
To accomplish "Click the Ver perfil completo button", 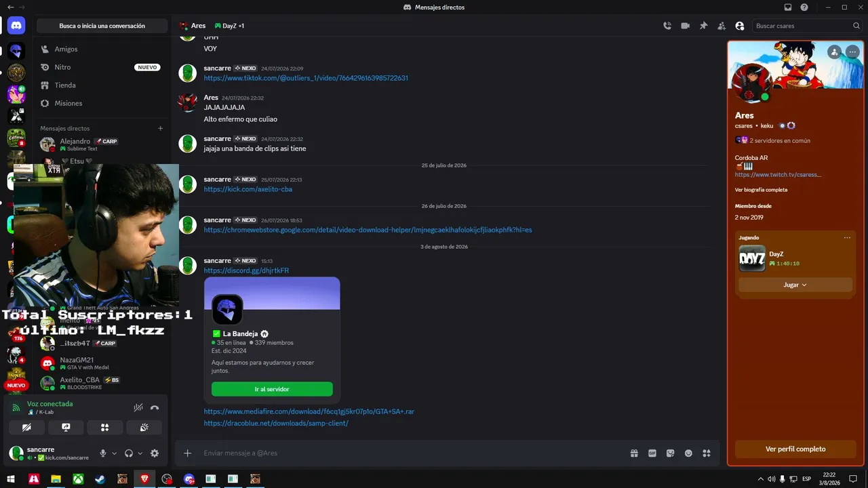I will pos(795,449).
